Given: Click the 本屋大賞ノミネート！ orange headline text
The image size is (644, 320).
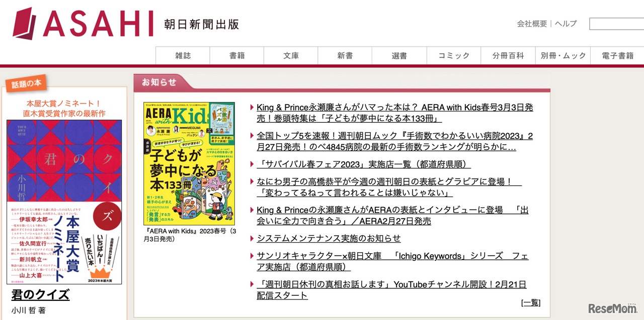Looking at the screenshot, I should click(64, 103).
